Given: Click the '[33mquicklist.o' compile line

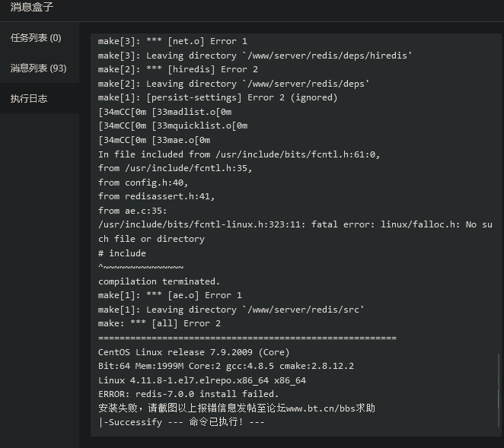Looking at the screenshot, I should pyautogui.click(x=173, y=126).
